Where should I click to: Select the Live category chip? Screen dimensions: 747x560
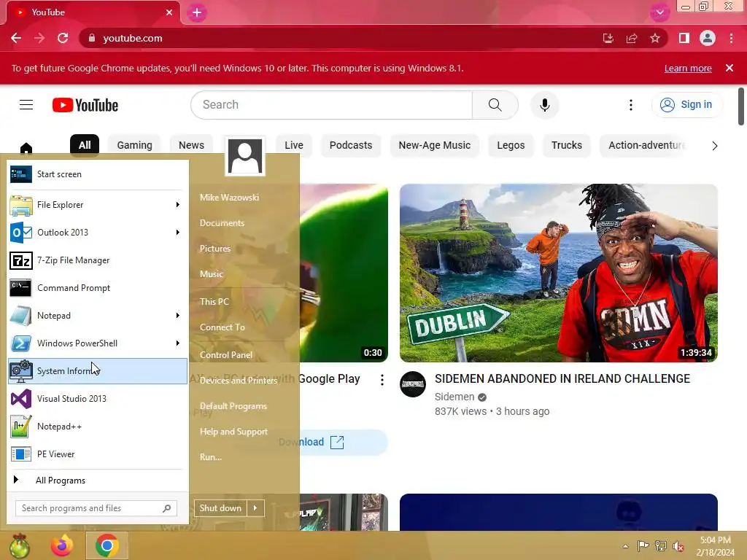tap(294, 145)
